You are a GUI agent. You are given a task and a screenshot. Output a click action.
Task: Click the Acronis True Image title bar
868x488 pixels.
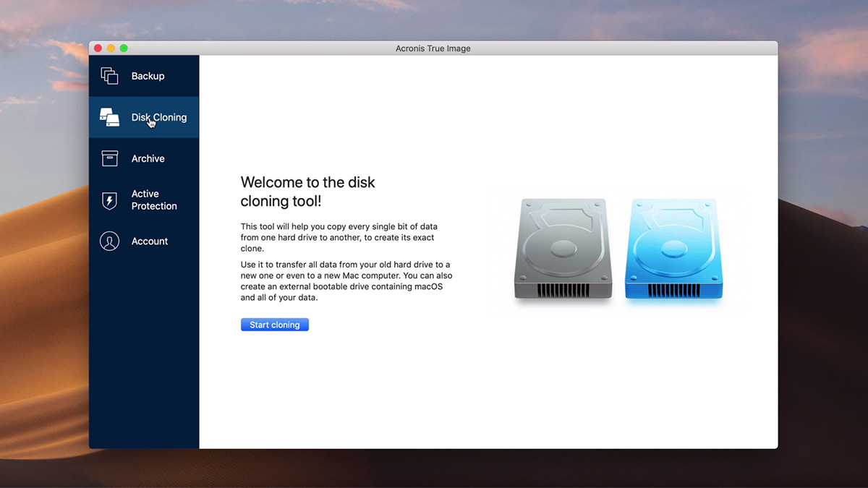(x=433, y=48)
